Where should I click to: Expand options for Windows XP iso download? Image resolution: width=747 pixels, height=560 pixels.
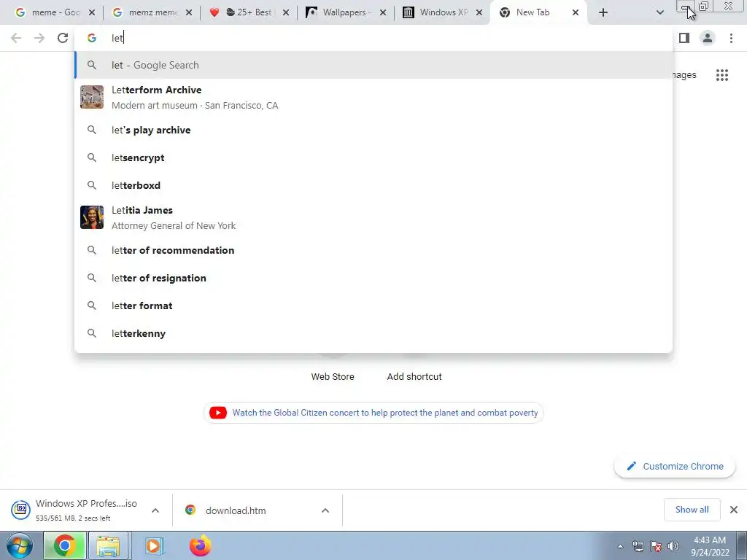pyautogui.click(x=155, y=510)
